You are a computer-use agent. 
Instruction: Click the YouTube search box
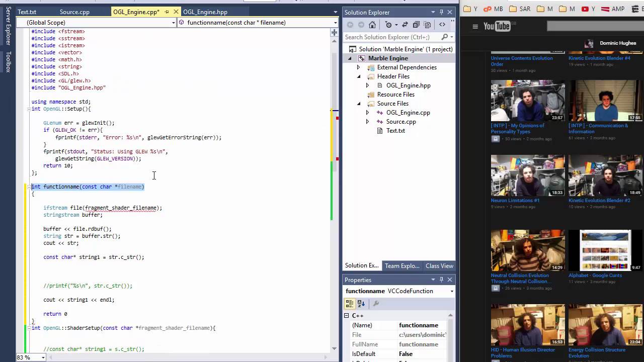coord(595,26)
